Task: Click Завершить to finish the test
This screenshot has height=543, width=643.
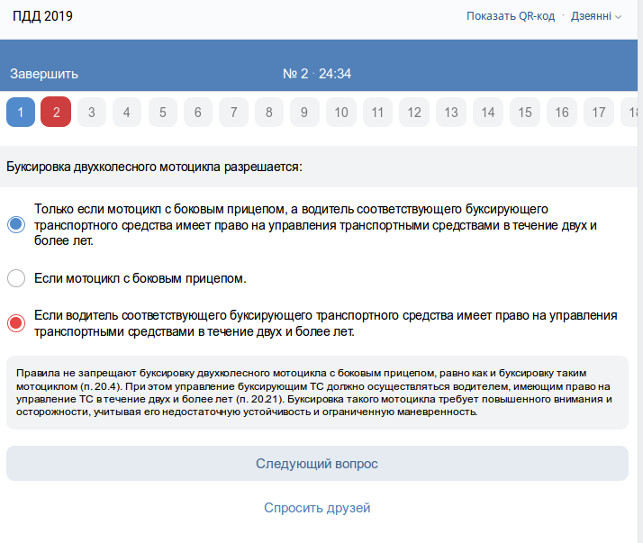Action: (44, 74)
